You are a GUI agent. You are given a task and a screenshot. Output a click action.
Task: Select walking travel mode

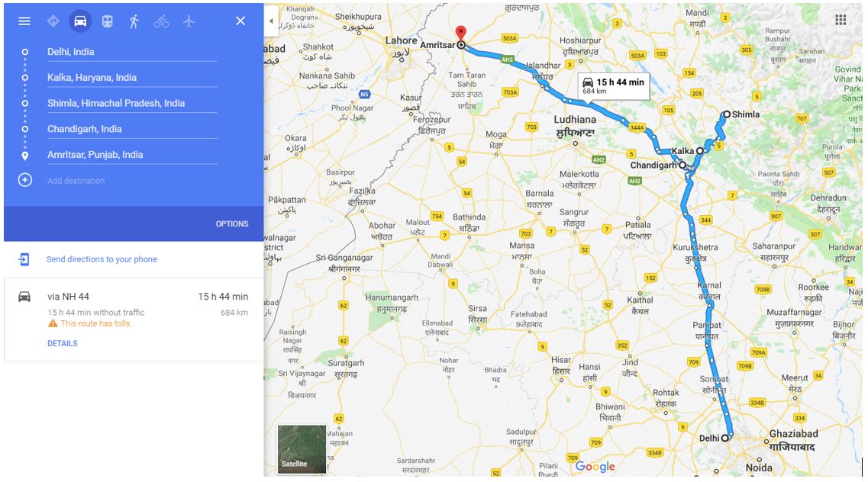134,21
